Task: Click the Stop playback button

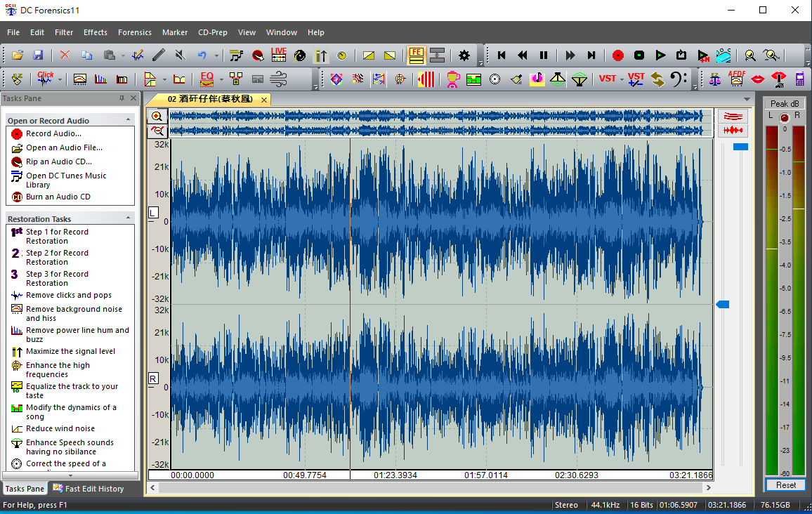Action: 639,55
